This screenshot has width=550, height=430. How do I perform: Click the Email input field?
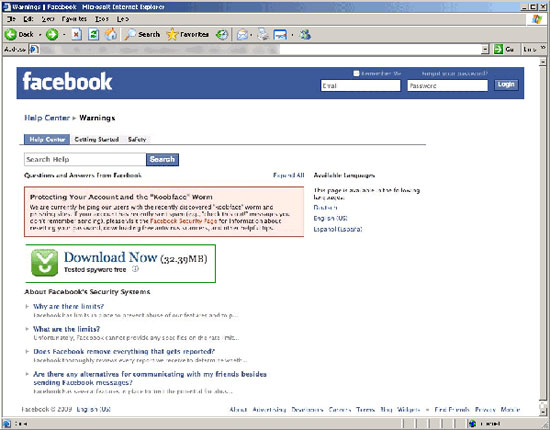click(x=360, y=85)
